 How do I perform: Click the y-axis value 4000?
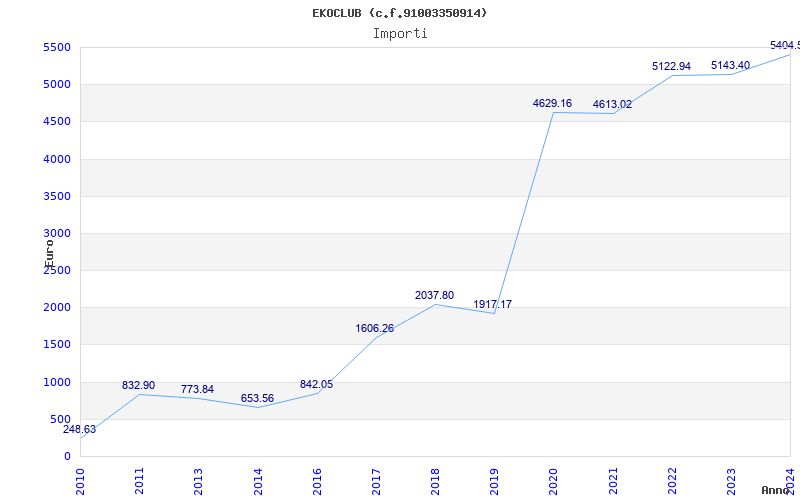(57, 159)
